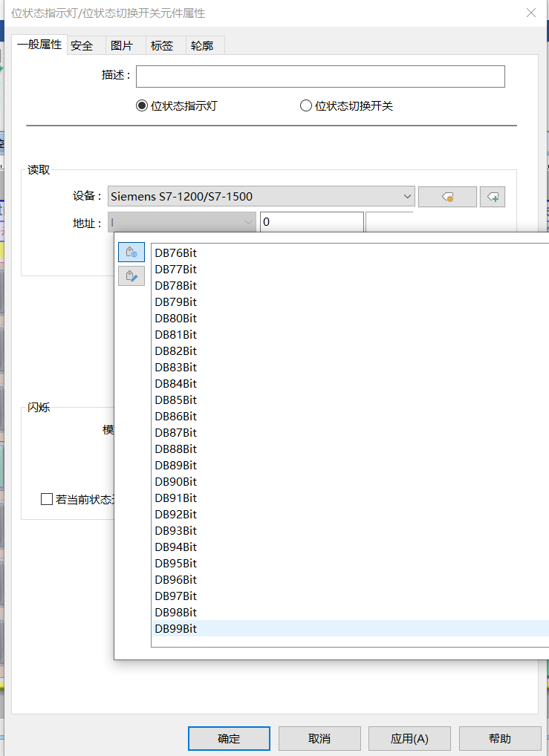Click the add new tag icon button
Viewport: 549px width, 756px height.
(x=493, y=197)
